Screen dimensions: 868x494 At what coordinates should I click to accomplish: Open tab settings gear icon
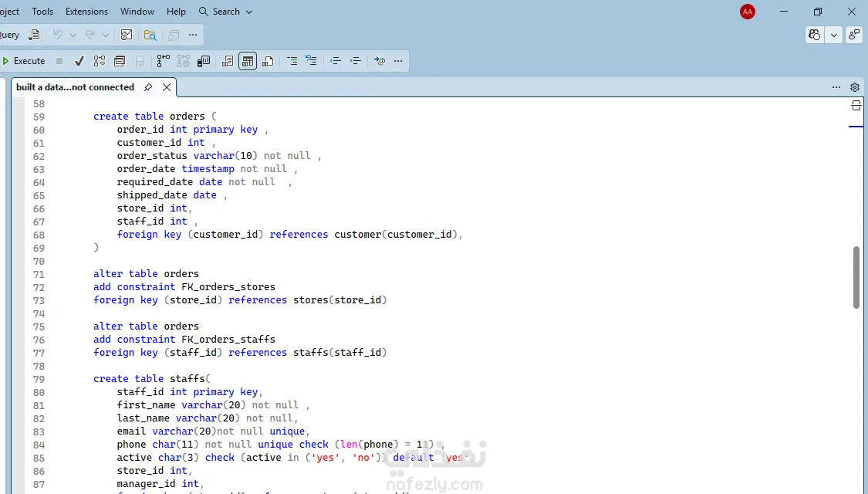click(x=855, y=87)
